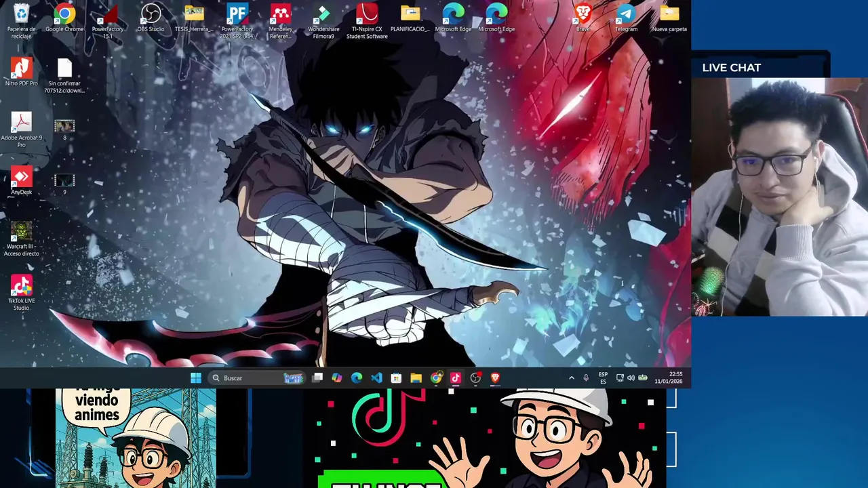Select the Telegram desktop shortcut

point(626,18)
